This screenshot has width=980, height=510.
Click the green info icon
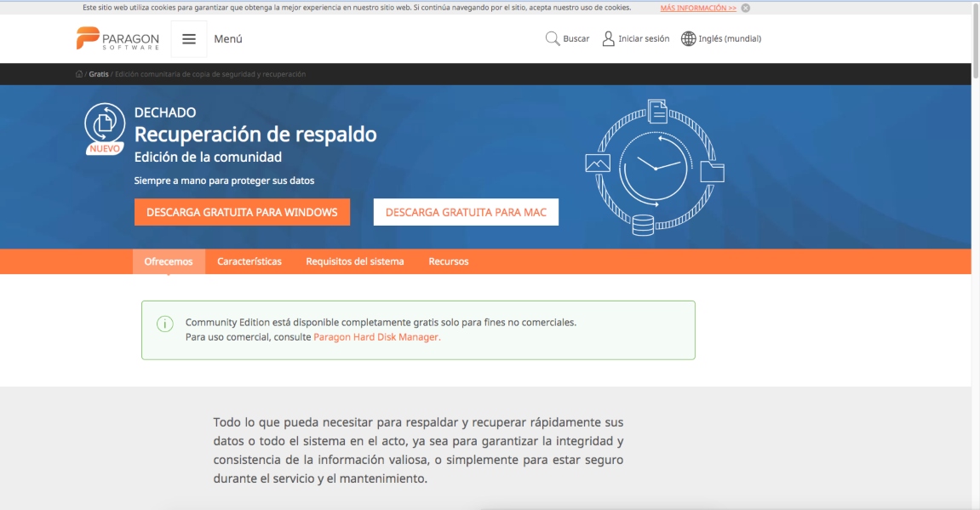coord(165,324)
